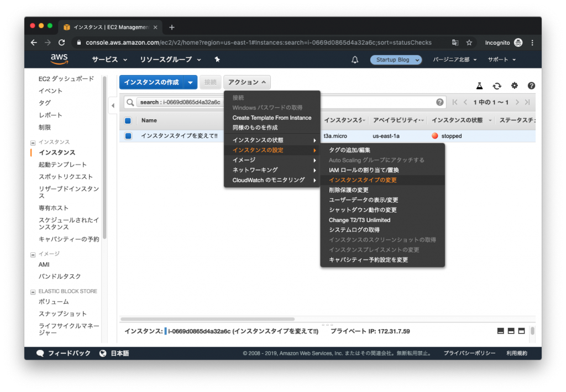This screenshot has width=566, height=392.
Task: Go to first page of results
Action: (455, 103)
